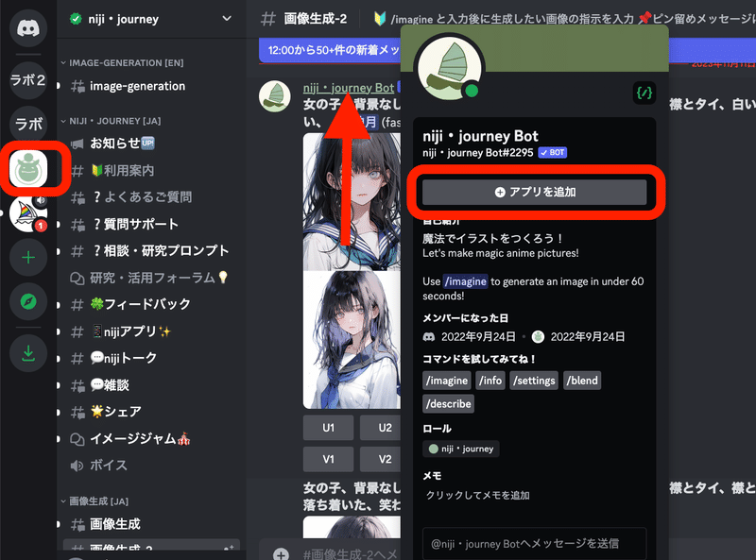Click the /imagine mention in bot description
756x560 pixels.
[466, 281]
